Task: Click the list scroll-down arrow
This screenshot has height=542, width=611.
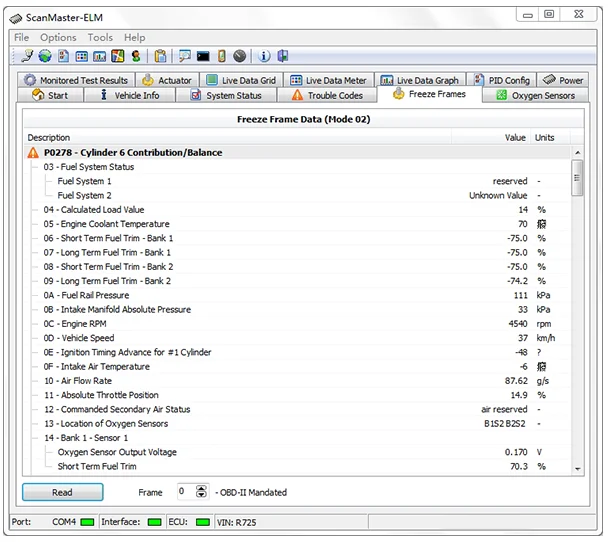Action: (577, 469)
